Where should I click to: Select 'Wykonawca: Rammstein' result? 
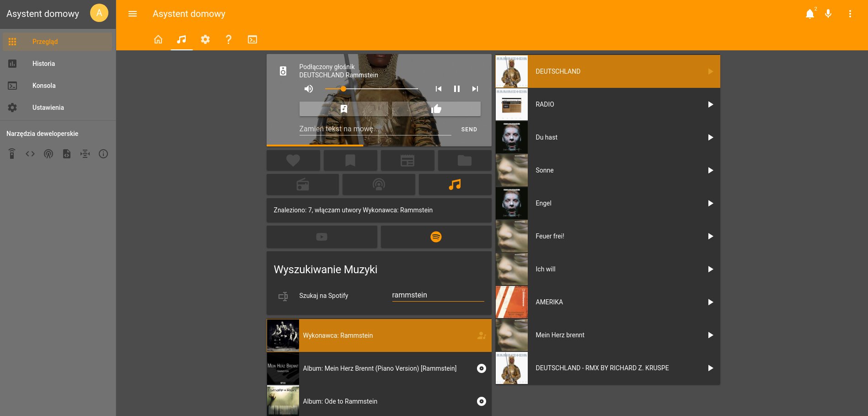(x=379, y=335)
